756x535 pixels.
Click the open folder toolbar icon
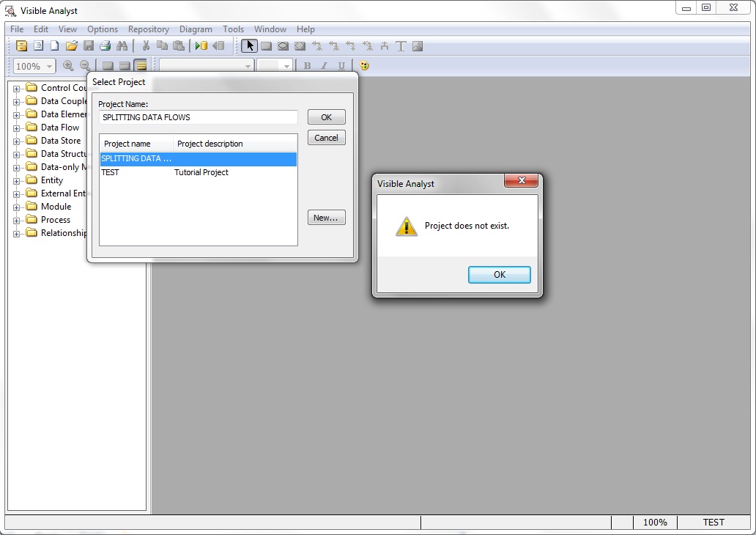(71, 46)
